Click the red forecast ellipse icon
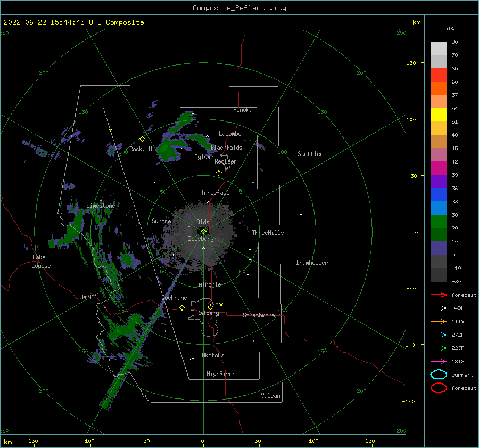The width and height of the screenshot is (479, 448). click(439, 388)
